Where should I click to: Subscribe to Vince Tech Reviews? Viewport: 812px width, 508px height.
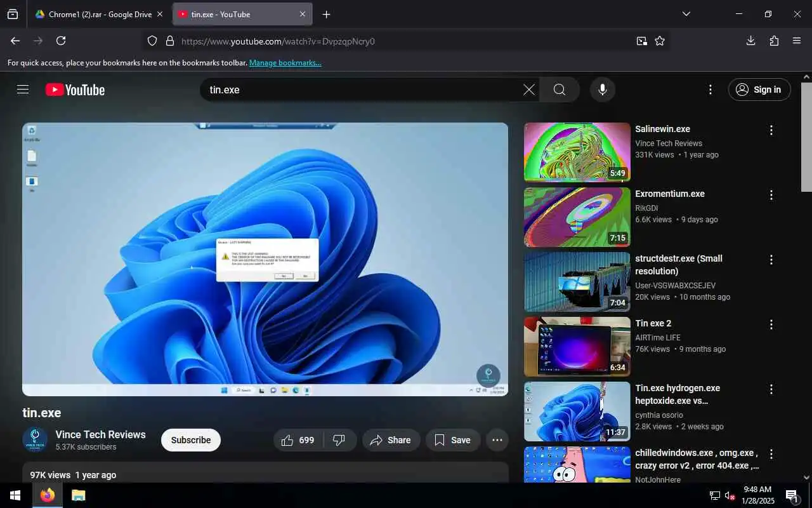pyautogui.click(x=191, y=440)
